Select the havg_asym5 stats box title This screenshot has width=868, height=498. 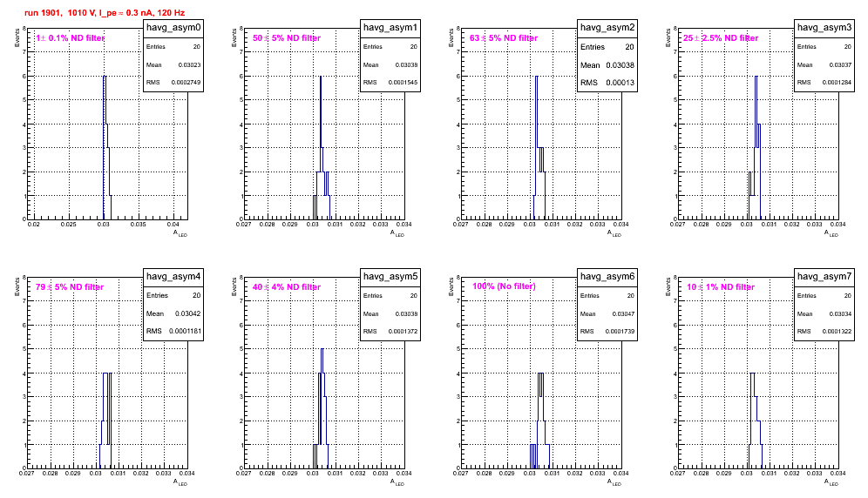[x=390, y=276]
